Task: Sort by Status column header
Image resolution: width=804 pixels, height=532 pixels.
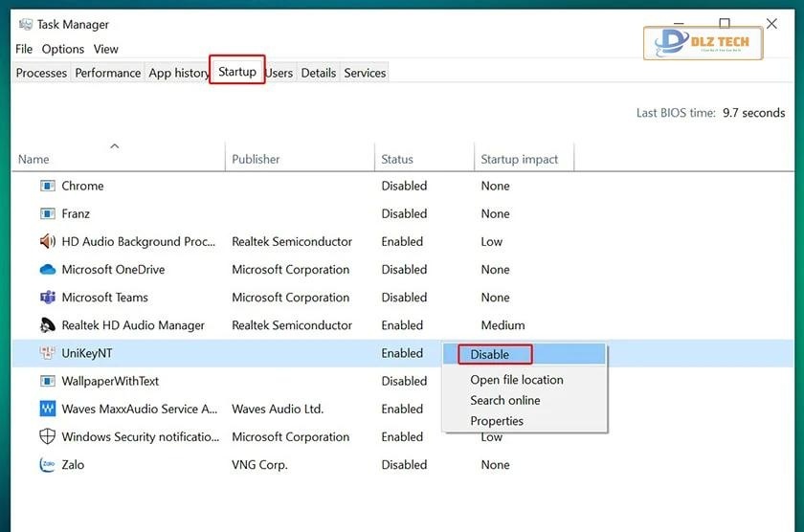Action: pos(397,159)
